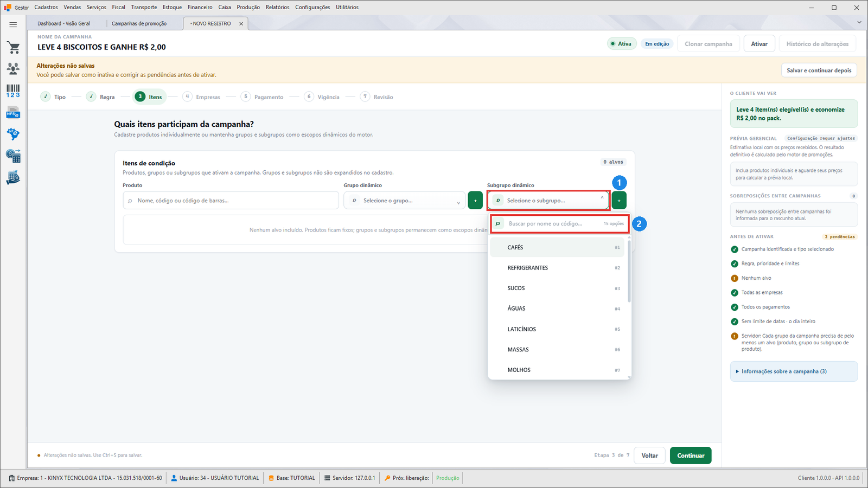Open Histórico de alterações
Screen dimensions: 868x488
pyautogui.click(x=818, y=44)
